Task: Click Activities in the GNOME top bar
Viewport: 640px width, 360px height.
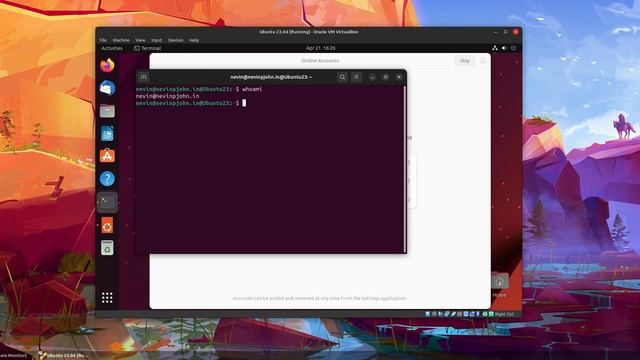Action: [112, 48]
